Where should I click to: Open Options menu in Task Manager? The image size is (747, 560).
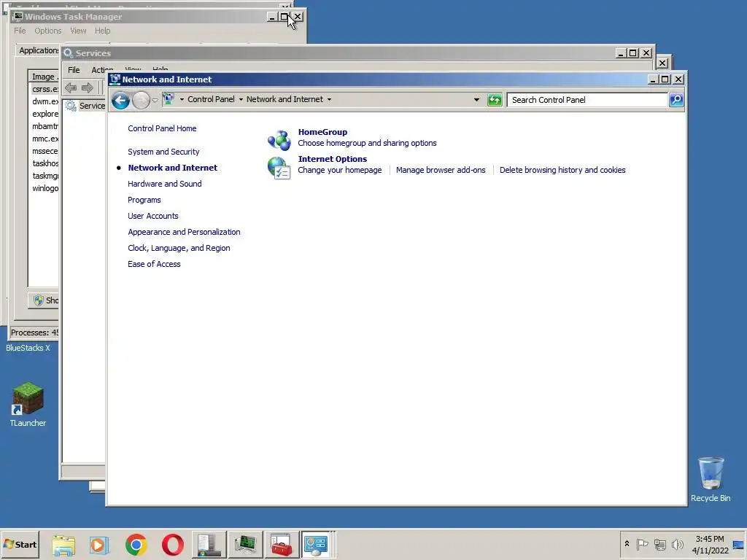tap(47, 31)
